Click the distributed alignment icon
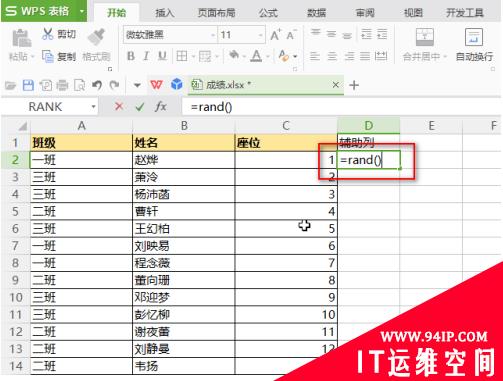This screenshot has width=503, height=381. click(x=381, y=56)
